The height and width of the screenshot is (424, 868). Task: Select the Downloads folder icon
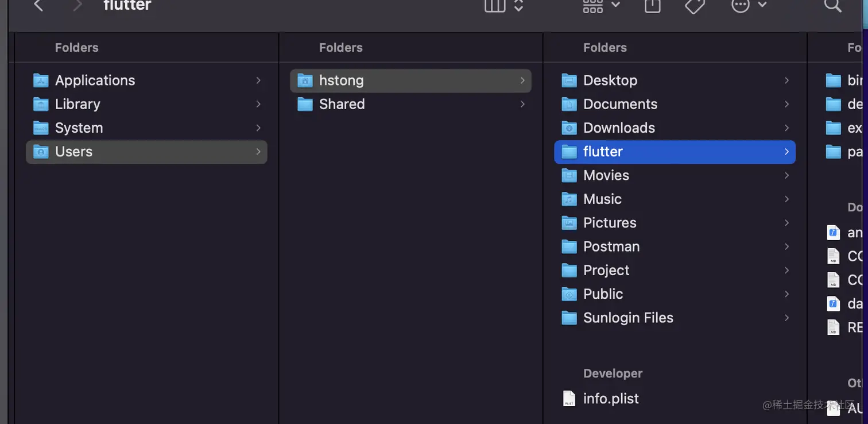(569, 128)
